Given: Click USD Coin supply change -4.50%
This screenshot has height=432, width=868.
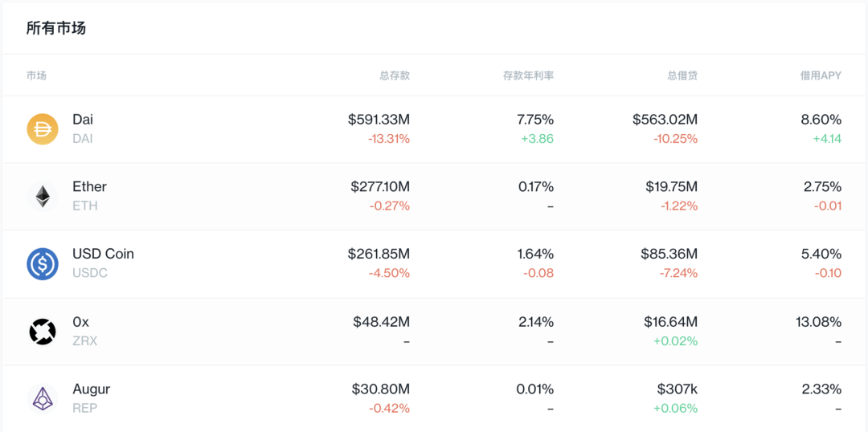Looking at the screenshot, I should (x=390, y=273).
